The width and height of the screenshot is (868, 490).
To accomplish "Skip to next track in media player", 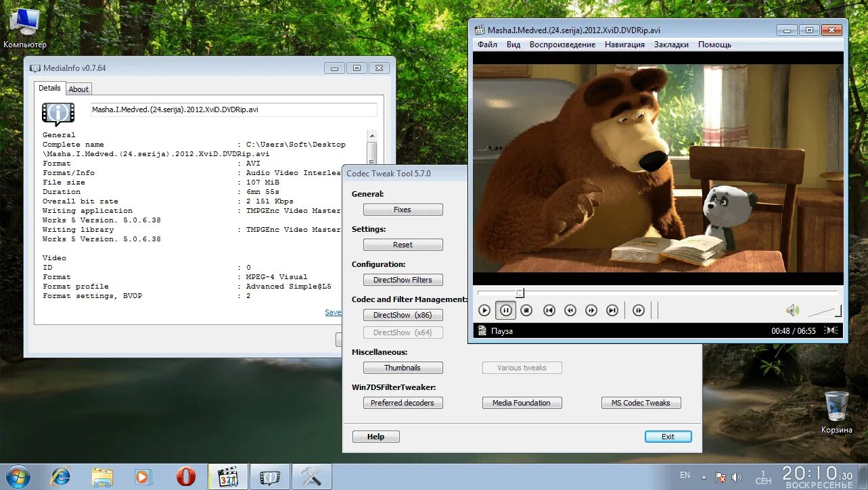I will pos(612,310).
